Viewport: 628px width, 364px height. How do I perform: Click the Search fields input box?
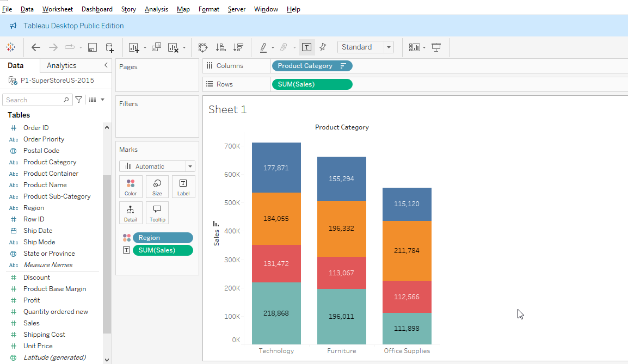click(34, 100)
